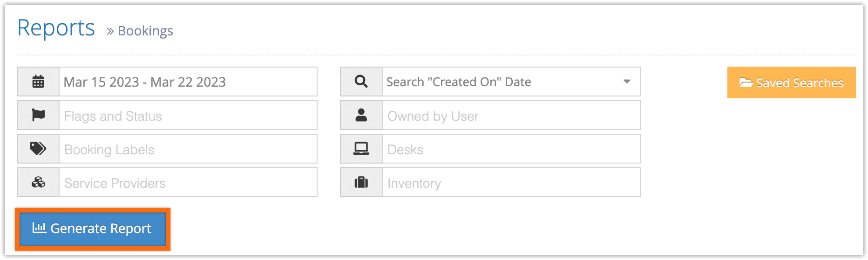Click the calendar icon beside date range

38,82
